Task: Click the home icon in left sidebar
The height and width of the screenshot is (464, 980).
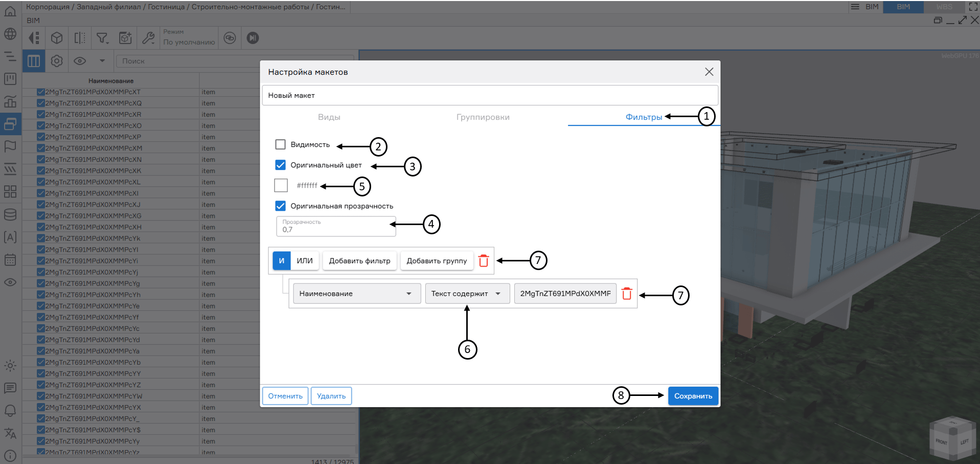Action: pos(10,11)
